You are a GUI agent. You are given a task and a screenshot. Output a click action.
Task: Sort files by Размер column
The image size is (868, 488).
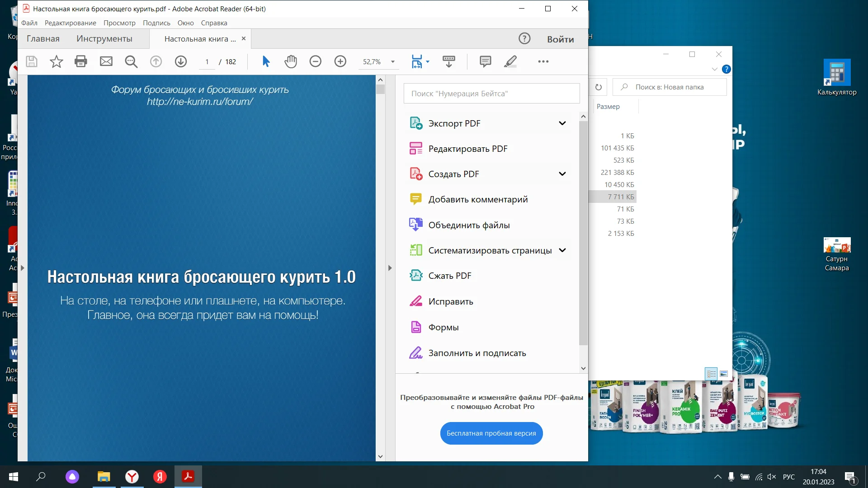(609, 106)
